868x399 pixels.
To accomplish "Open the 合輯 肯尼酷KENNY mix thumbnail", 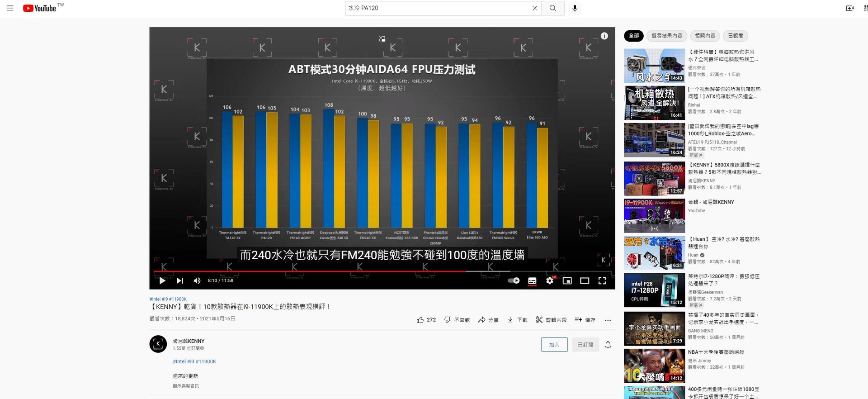I will point(654,216).
